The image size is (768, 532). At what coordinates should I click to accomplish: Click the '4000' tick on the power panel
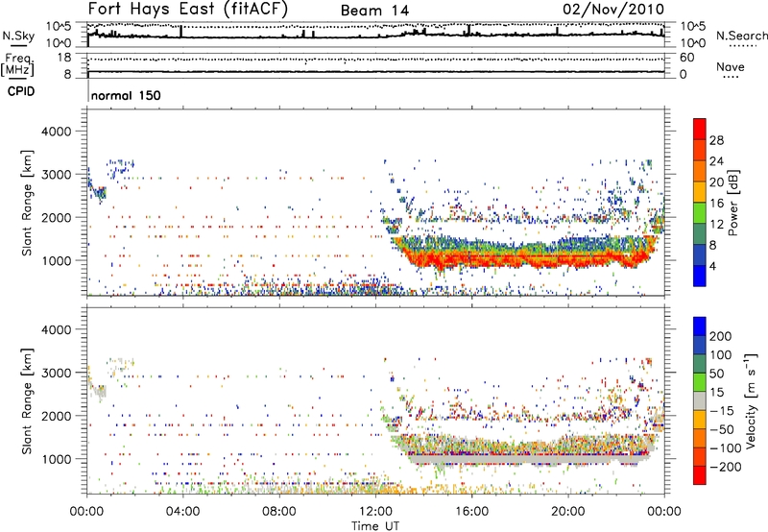click(x=56, y=132)
